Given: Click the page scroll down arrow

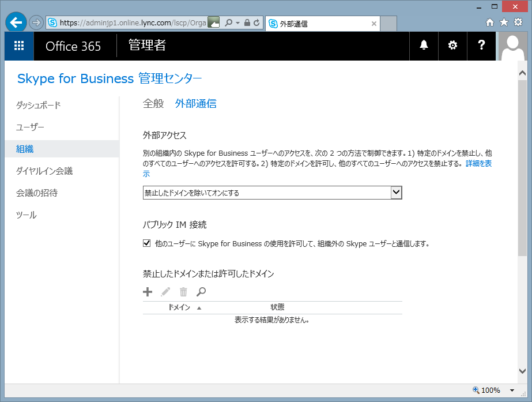Looking at the screenshot, I should (x=523, y=371).
